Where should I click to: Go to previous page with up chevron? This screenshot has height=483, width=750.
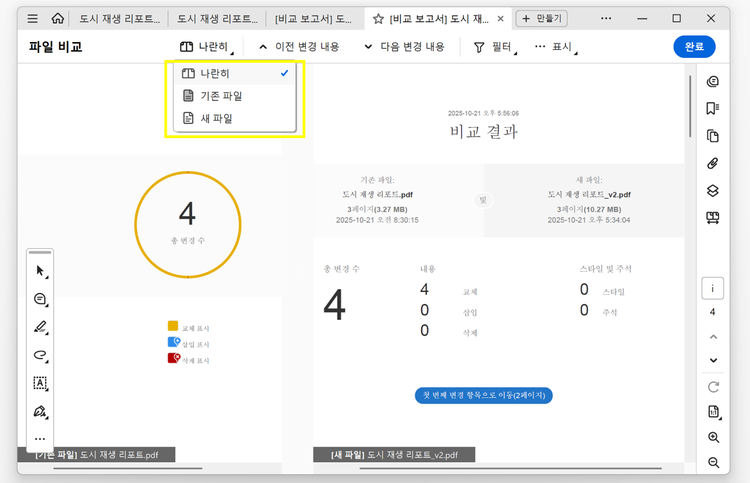713,337
